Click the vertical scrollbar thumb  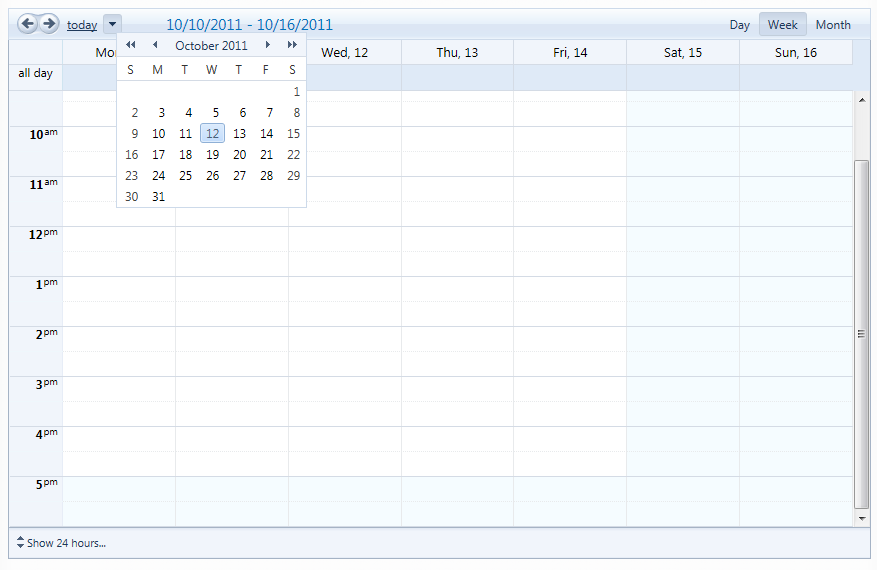click(x=862, y=334)
